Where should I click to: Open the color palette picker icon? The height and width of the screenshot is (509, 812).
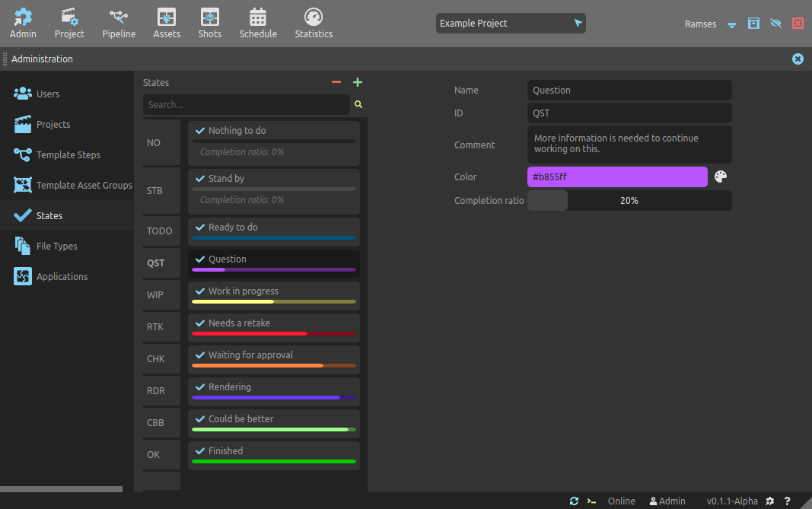tap(721, 177)
